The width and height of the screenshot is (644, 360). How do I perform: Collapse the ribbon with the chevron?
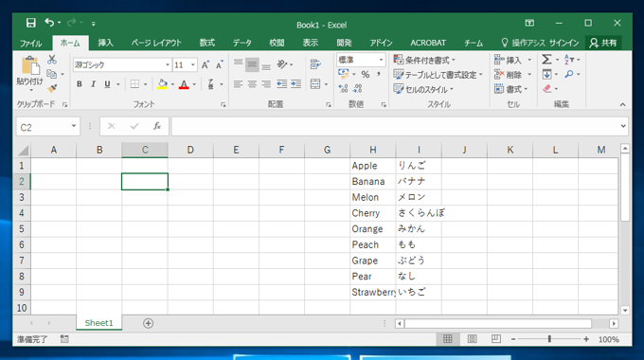(x=622, y=105)
